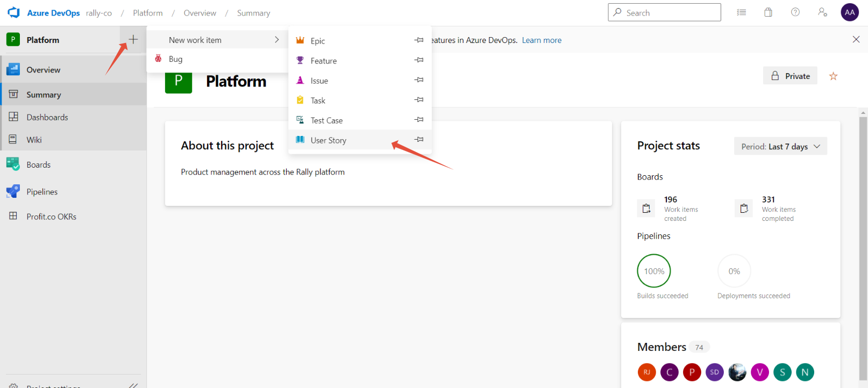The image size is (868, 388).
Task: Open Dashboards in sidebar
Action: (73, 117)
